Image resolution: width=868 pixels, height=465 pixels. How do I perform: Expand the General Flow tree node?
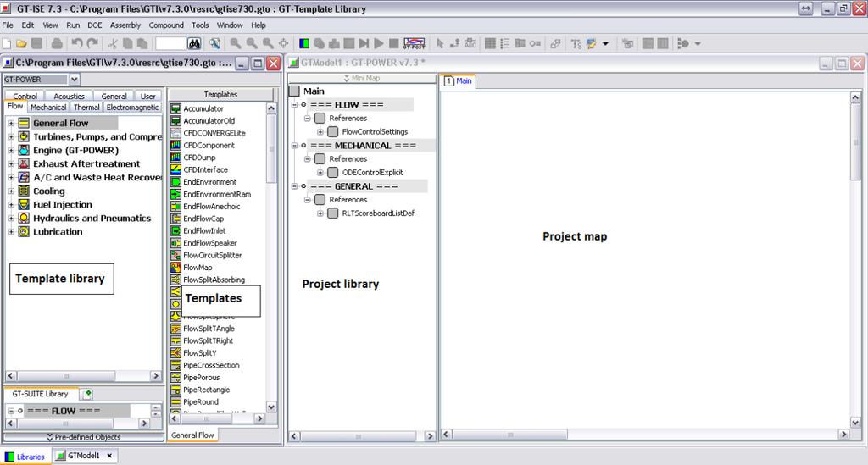point(11,123)
